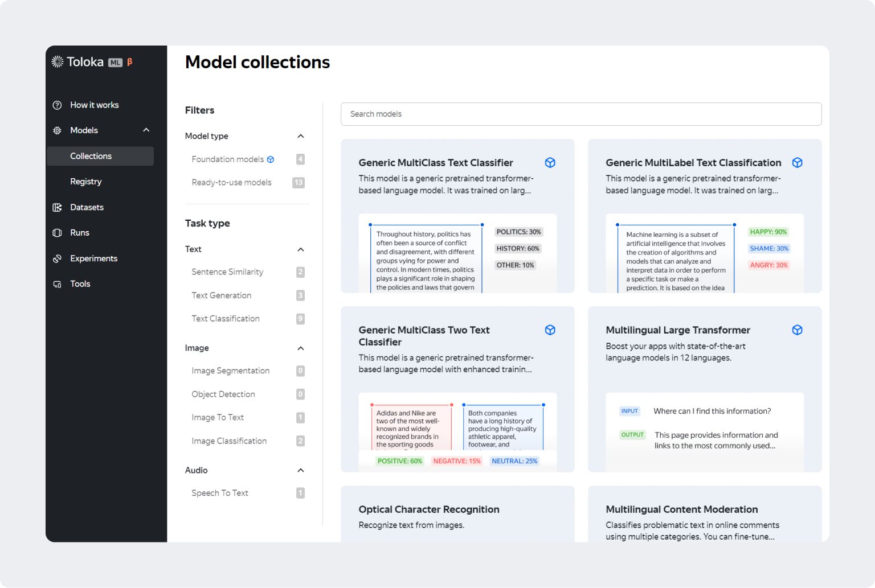The height and width of the screenshot is (588, 875).
Task: Open Multilingual Content Moderation model card
Action: tap(705, 513)
